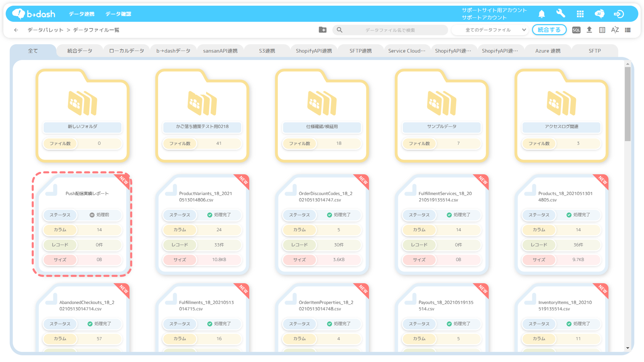Select the Push配信実績レポート file card
Image resolution: width=644 pixels, height=362 pixels.
coord(82,224)
